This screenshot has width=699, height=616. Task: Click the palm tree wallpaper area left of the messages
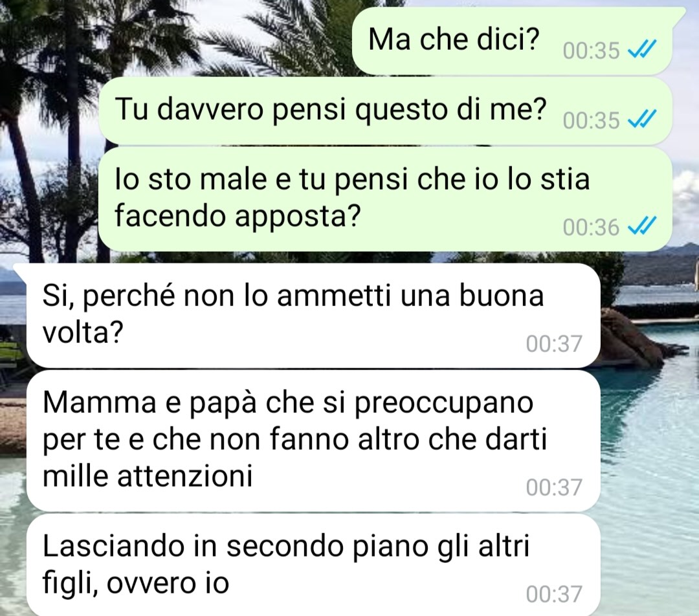(49, 134)
